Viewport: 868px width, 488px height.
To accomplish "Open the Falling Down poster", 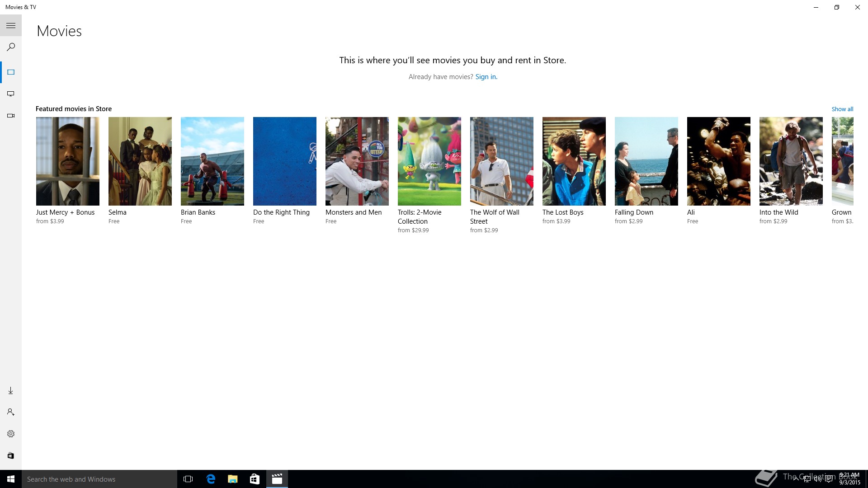I will [x=646, y=161].
